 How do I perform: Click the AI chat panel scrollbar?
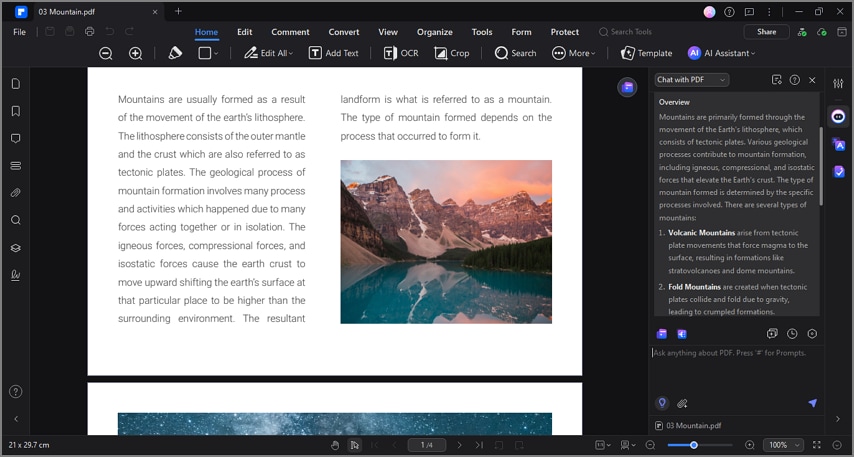coord(821,166)
